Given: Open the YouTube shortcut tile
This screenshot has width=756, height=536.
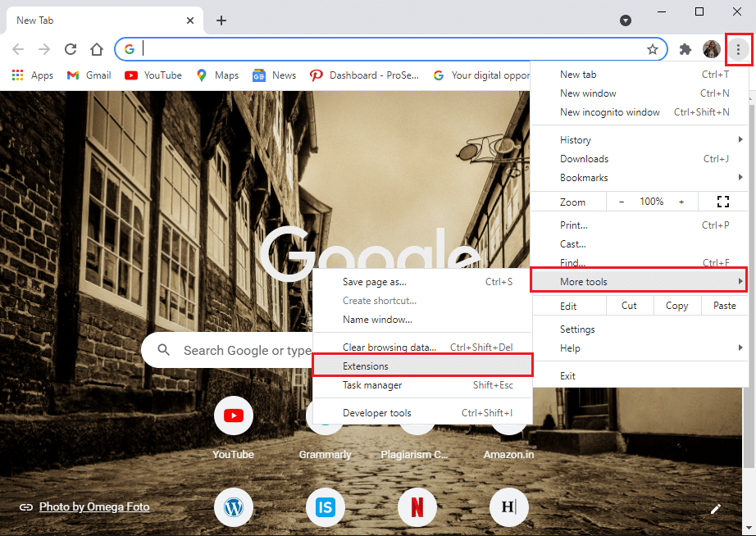Looking at the screenshot, I should 233,416.
